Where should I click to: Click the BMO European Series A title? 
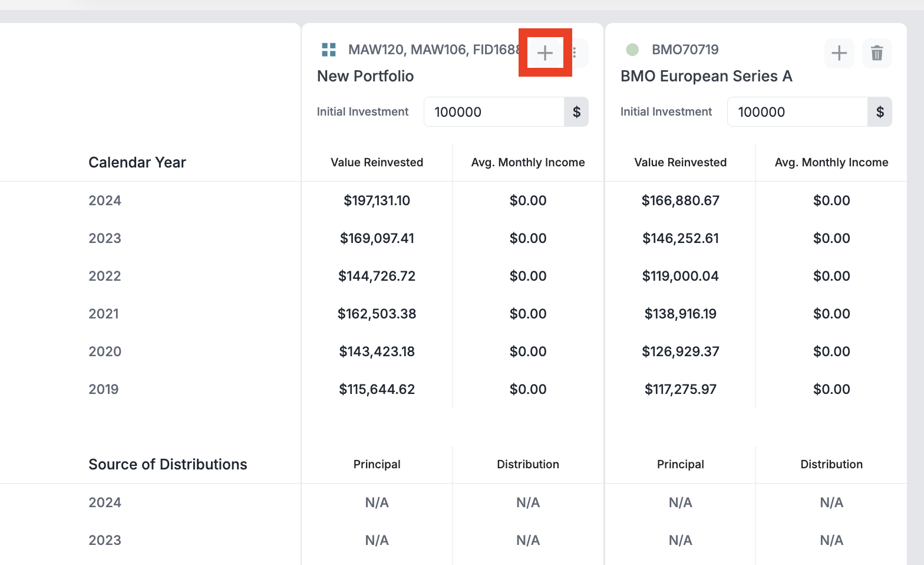[706, 76]
